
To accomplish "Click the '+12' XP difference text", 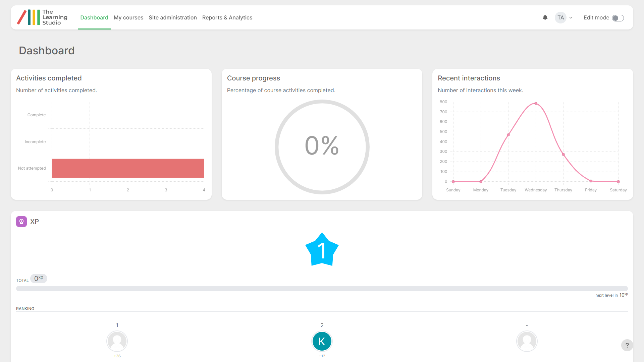I will click(322, 356).
